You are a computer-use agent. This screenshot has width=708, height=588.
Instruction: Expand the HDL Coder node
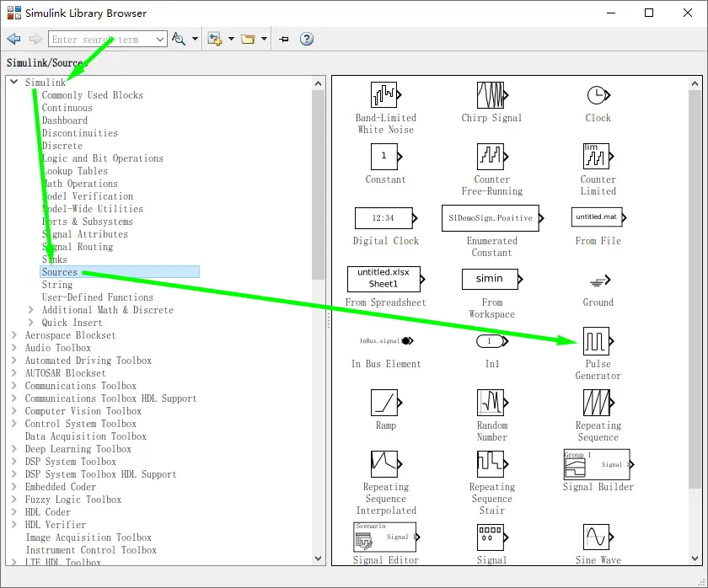click(14, 511)
